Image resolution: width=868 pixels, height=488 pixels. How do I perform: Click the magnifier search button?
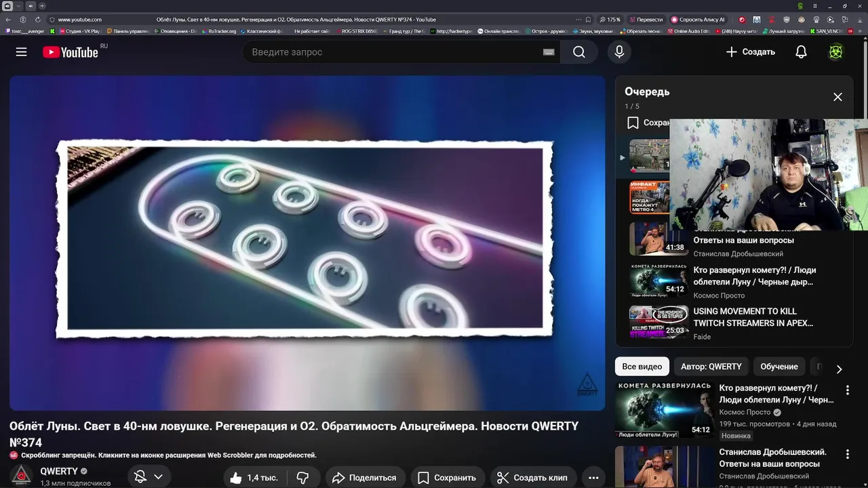pos(579,52)
